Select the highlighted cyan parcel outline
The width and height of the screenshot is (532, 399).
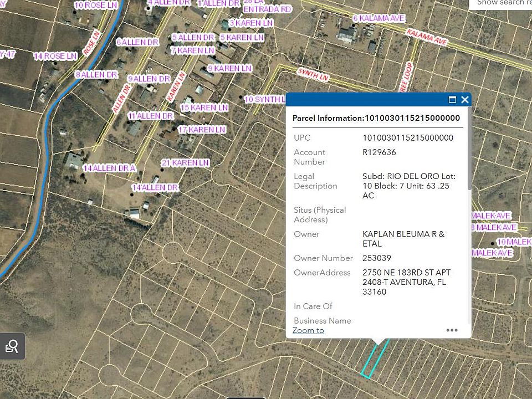(375, 359)
